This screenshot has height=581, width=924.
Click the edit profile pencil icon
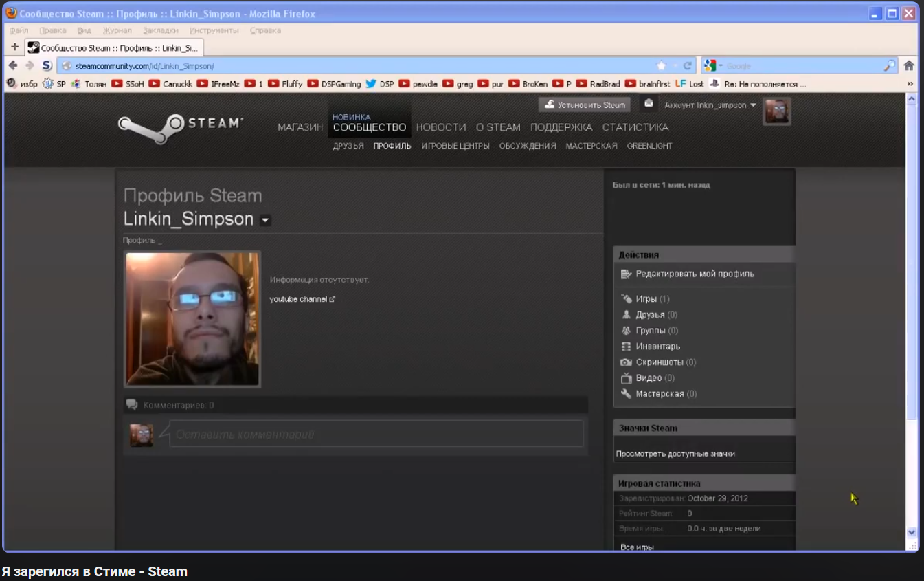[x=626, y=274]
